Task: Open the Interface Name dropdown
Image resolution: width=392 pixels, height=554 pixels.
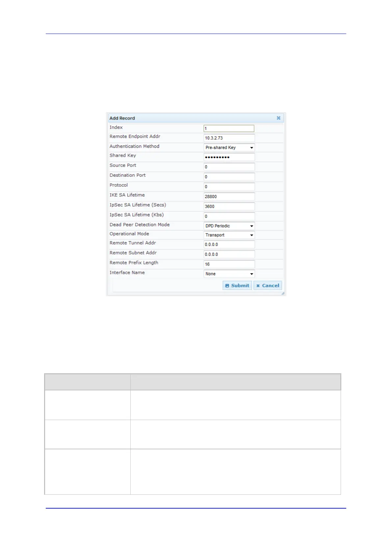Action: (229, 274)
